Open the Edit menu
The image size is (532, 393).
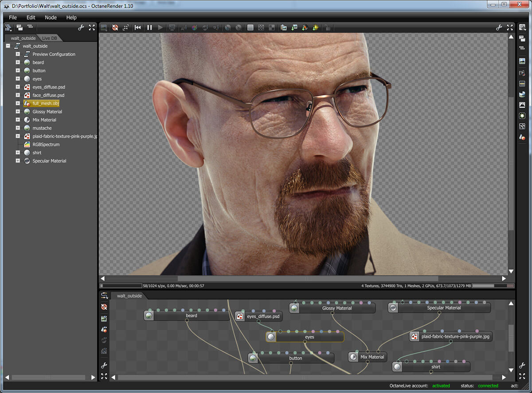click(31, 17)
